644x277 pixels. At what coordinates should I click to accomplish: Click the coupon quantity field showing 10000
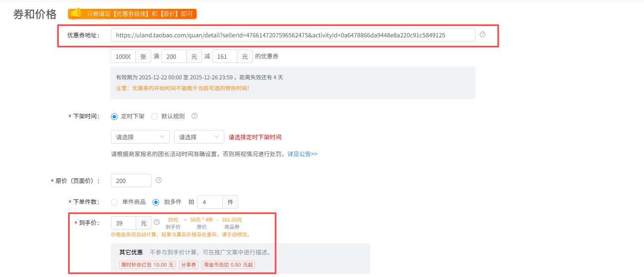(123, 57)
